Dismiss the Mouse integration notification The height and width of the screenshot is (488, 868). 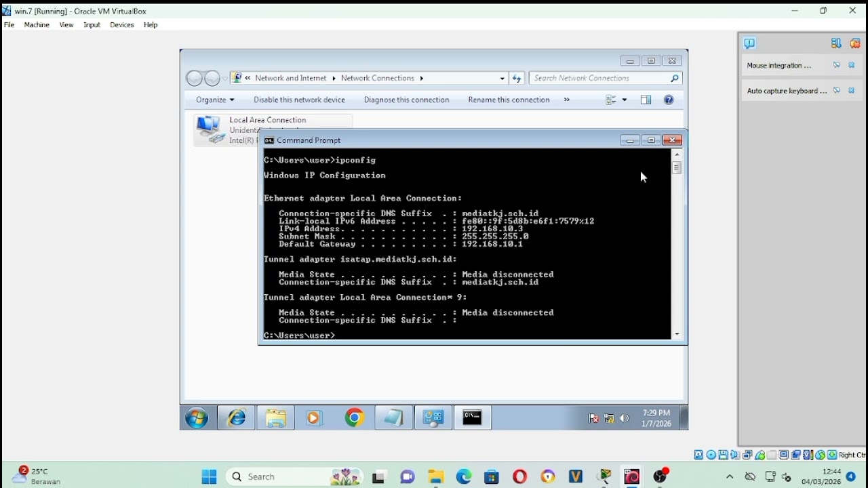click(853, 66)
